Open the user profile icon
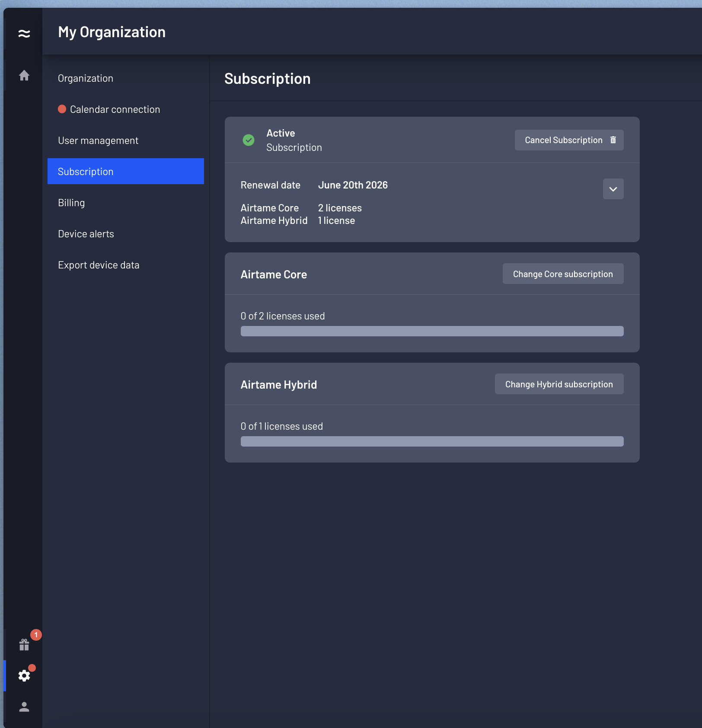Viewport: 702px width, 728px height. point(24,707)
